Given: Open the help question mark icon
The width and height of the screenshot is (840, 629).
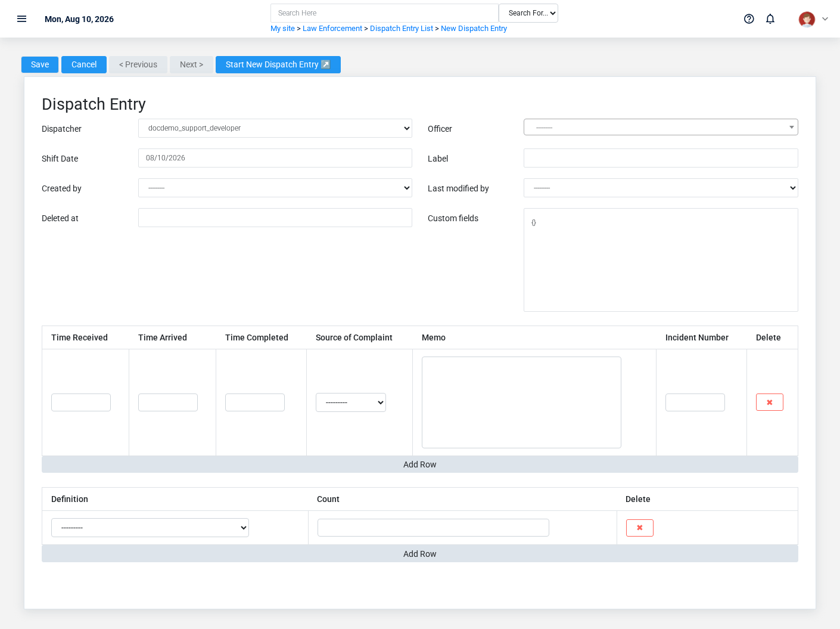Looking at the screenshot, I should [x=749, y=19].
